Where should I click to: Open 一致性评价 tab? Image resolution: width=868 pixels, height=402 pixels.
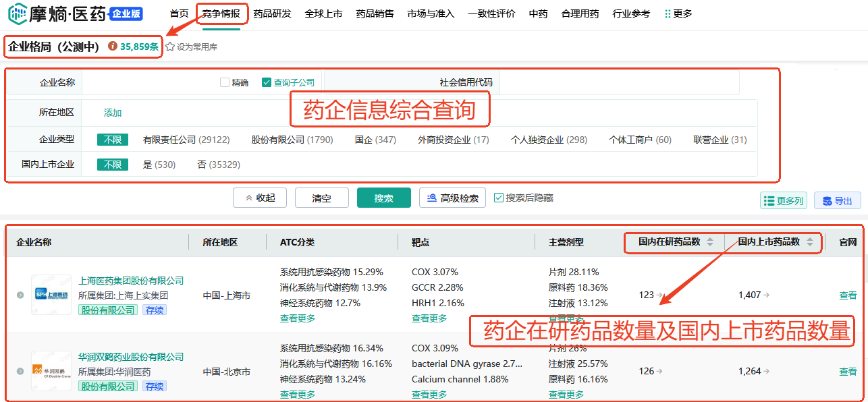pos(491,13)
